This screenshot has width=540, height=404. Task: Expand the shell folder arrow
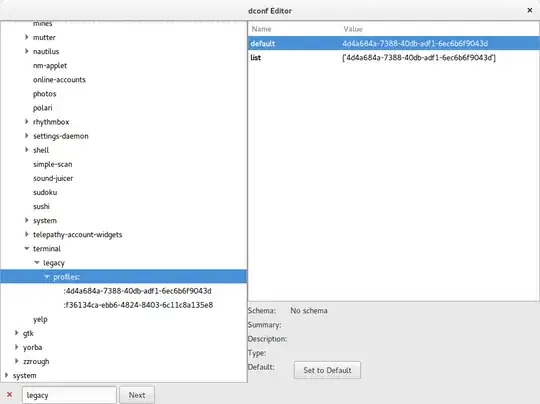(27, 150)
